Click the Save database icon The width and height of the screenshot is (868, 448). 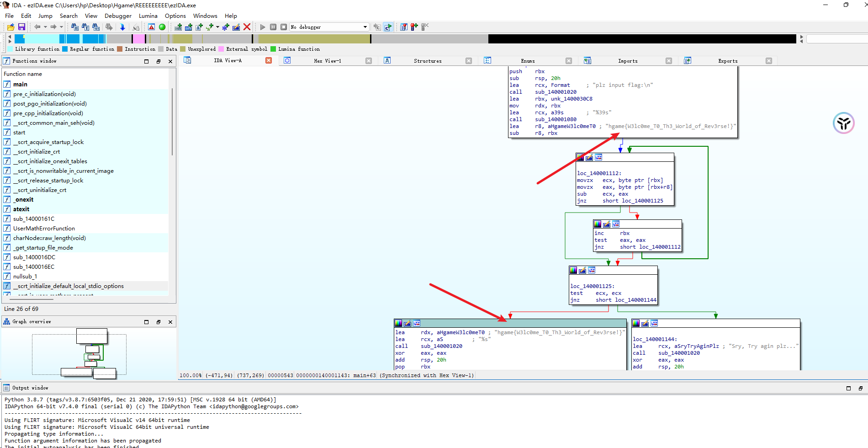click(21, 27)
